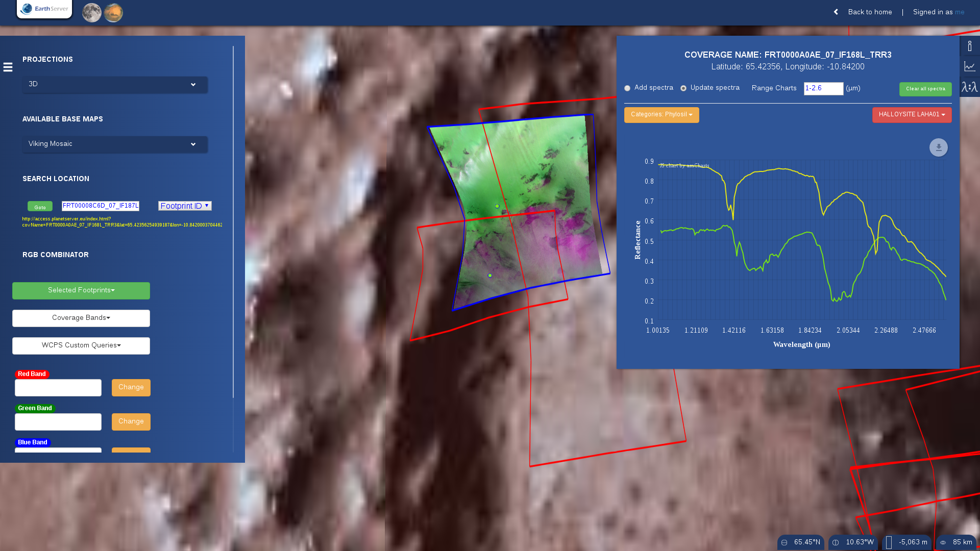
Task: Switch to the Moon globe icon
Action: pyautogui.click(x=92, y=13)
